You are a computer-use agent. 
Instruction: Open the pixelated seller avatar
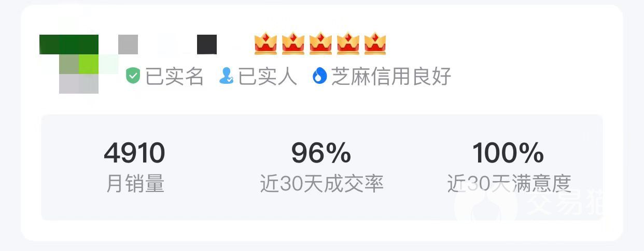[79, 64]
